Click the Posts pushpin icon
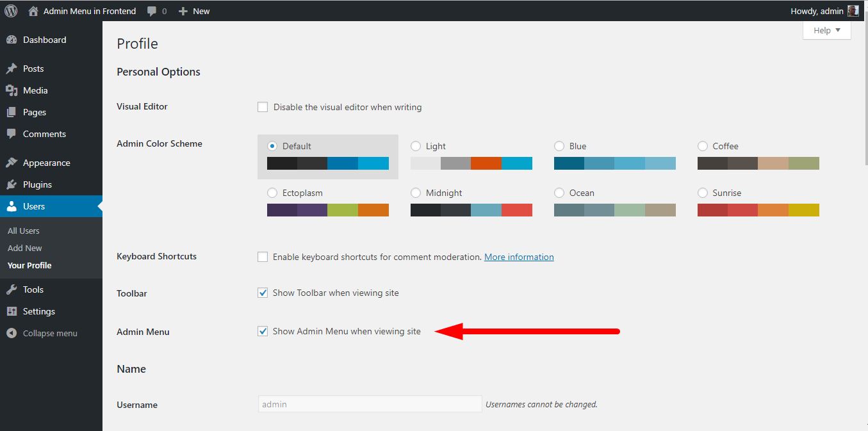The height and width of the screenshot is (431, 868). click(x=12, y=69)
